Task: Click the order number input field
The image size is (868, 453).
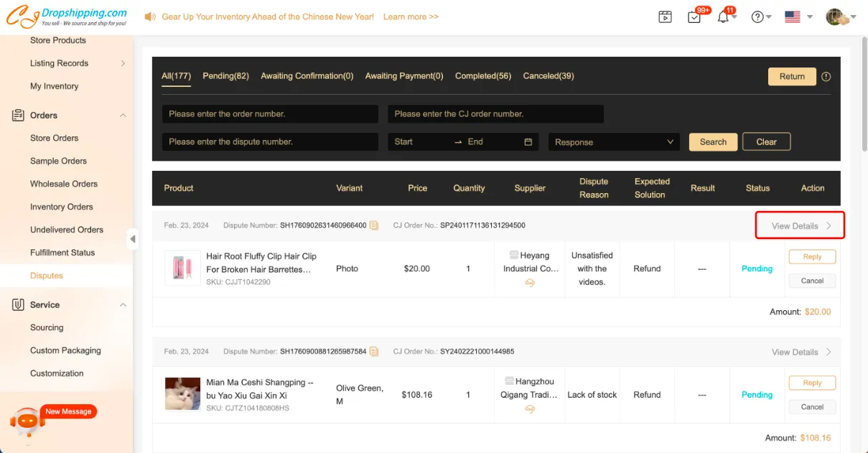Action: point(270,114)
